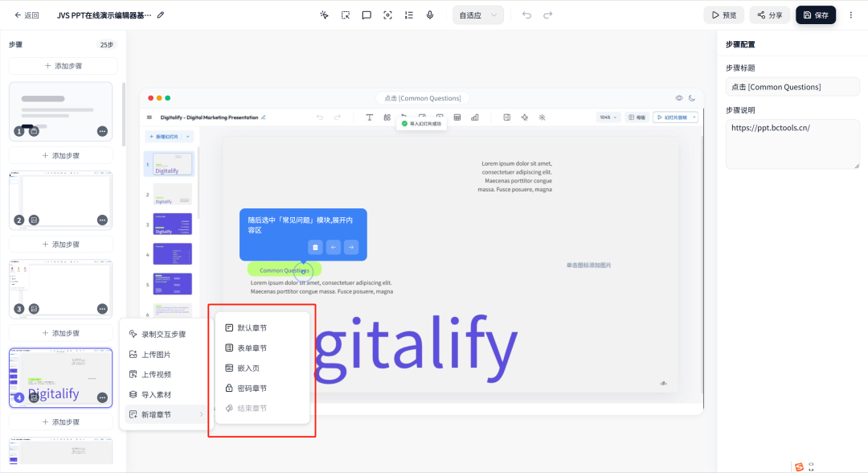Select the step 3 thumbnail
The height and width of the screenshot is (473, 868).
61,289
